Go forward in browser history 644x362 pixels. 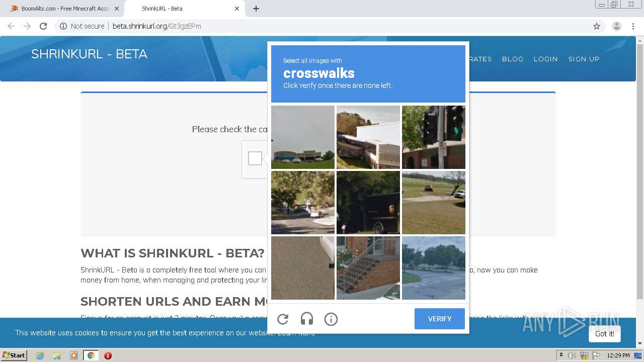(27, 26)
